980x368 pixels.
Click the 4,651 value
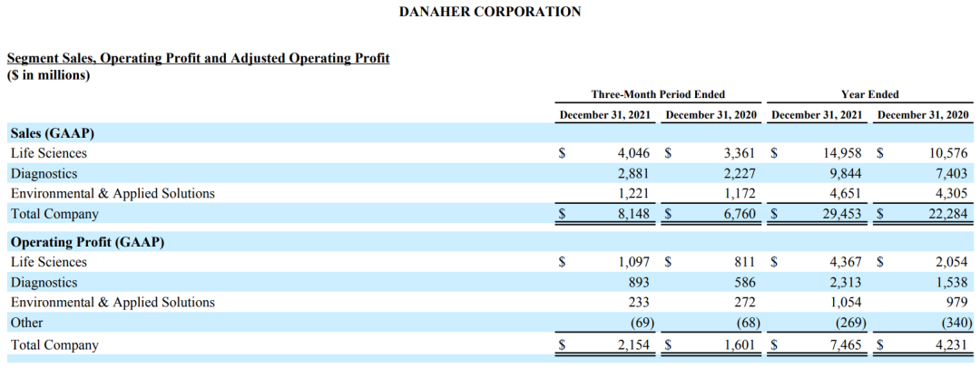coord(845,194)
